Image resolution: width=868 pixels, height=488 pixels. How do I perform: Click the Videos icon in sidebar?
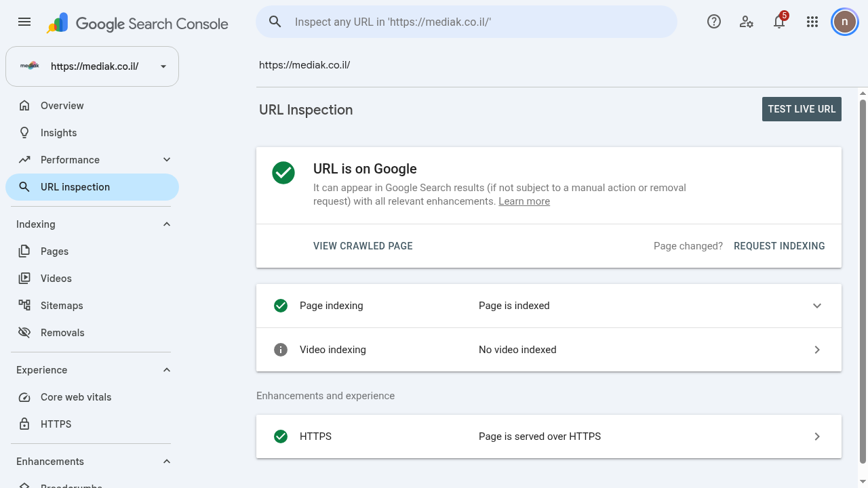click(x=24, y=279)
